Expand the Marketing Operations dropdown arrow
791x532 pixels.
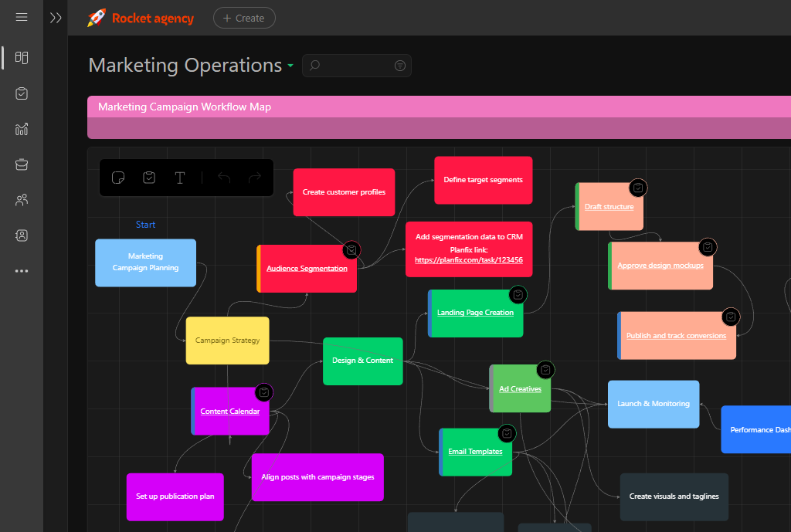(290, 66)
